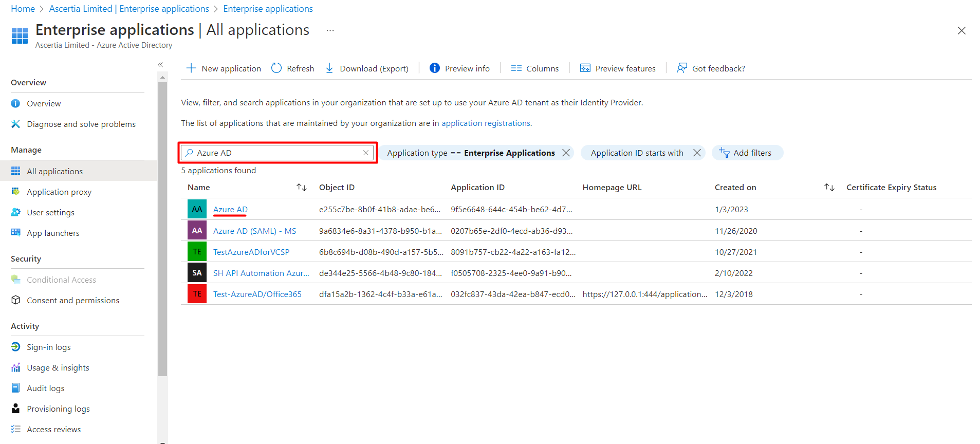Open Azure AD (SAML) - MS application

(254, 231)
